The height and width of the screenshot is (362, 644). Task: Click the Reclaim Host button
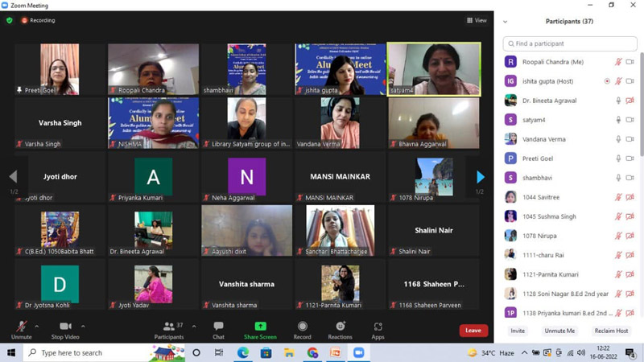coord(611,331)
